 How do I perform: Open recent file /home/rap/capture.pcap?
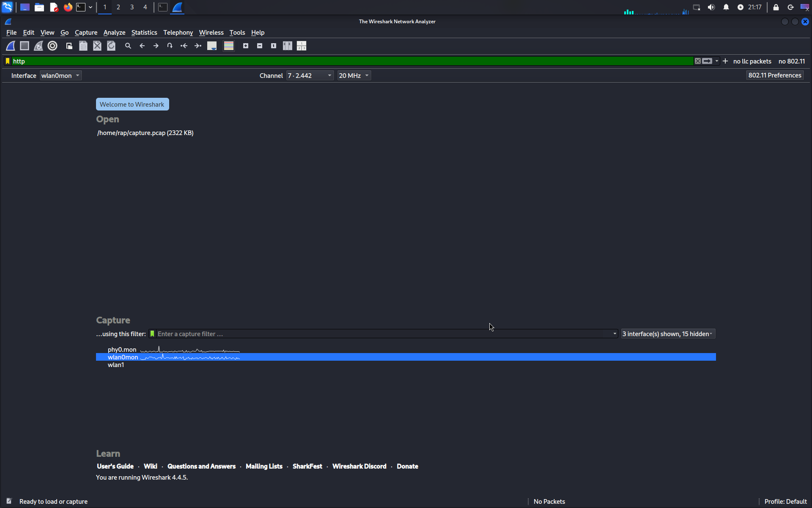[x=145, y=133]
